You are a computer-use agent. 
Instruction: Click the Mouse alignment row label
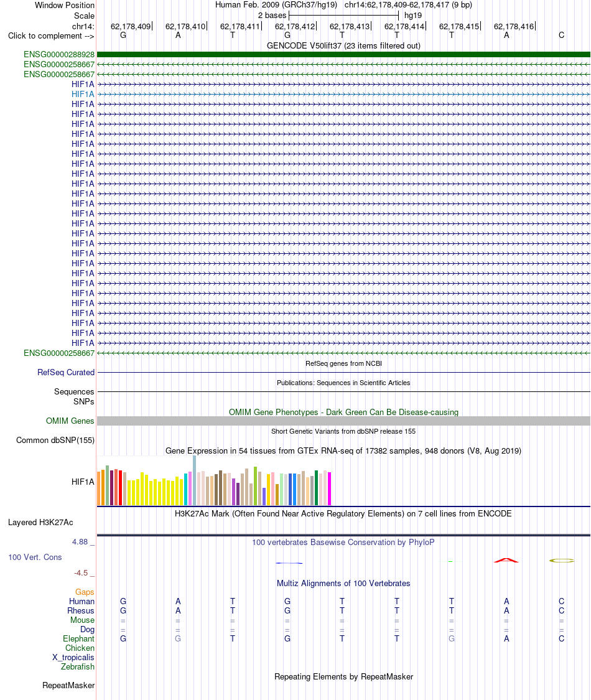pyautogui.click(x=83, y=620)
